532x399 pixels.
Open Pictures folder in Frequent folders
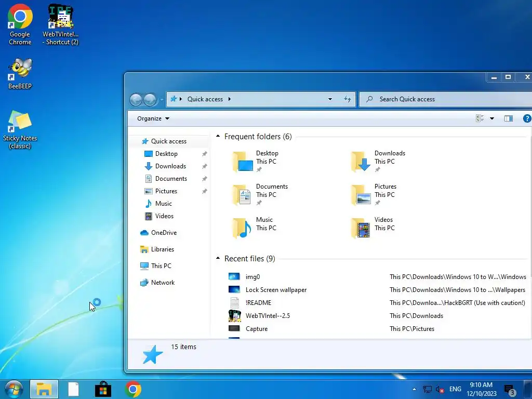(373, 195)
